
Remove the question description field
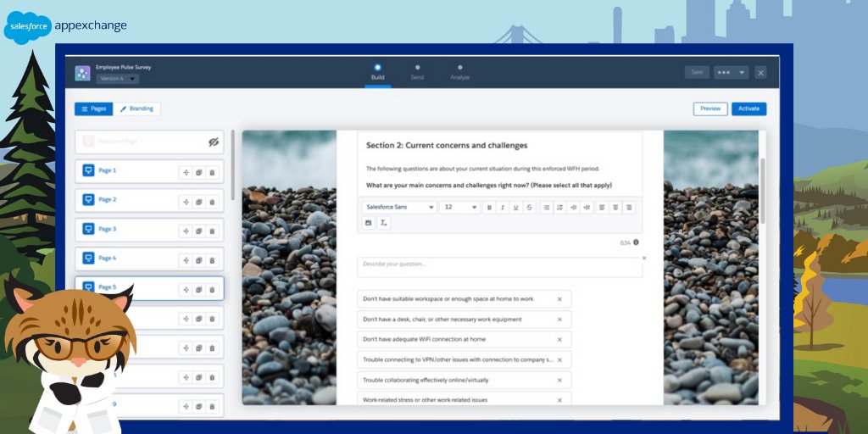coord(644,258)
